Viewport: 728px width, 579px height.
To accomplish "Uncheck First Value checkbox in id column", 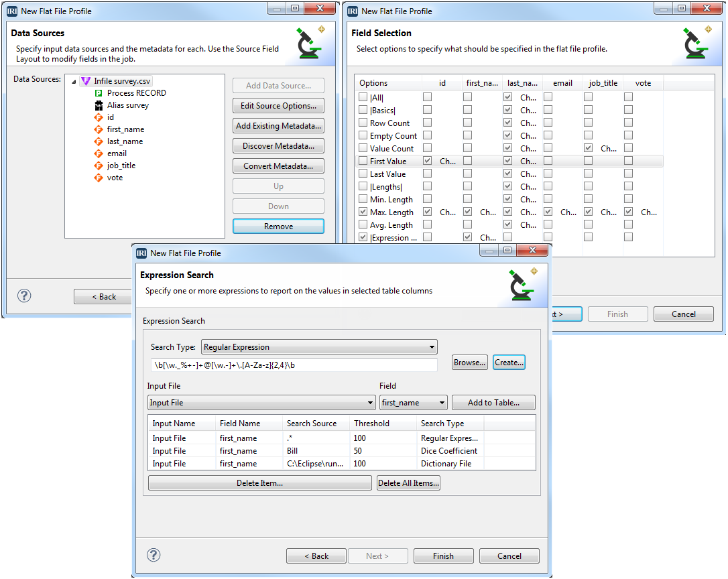I will click(x=427, y=161).
